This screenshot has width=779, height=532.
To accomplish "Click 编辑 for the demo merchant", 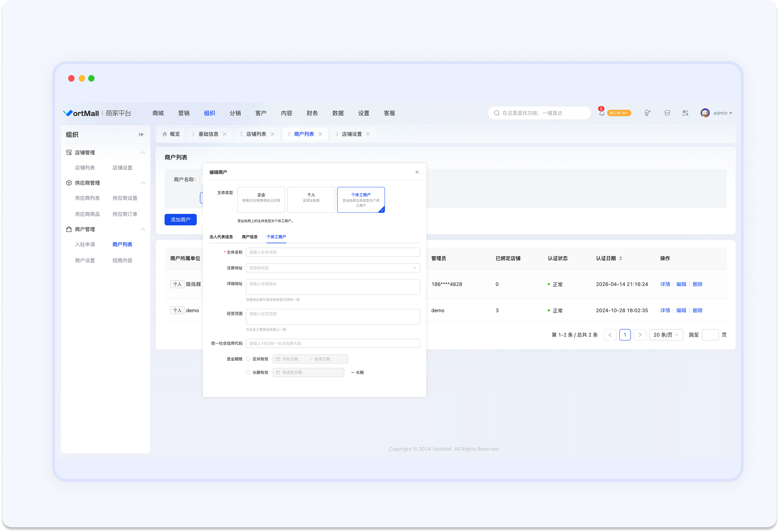I will [x=681, y=310].
